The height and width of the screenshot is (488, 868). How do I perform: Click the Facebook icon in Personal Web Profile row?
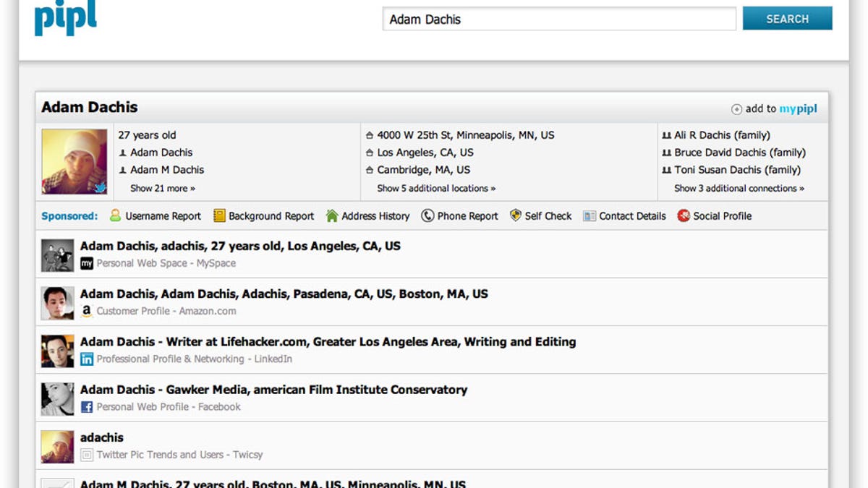(87, 407)
